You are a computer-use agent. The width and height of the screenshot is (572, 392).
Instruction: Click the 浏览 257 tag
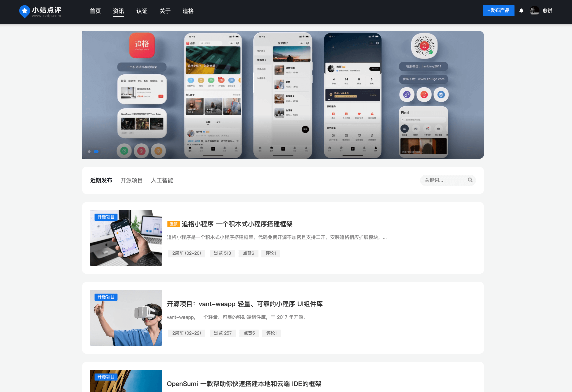(x=223, y=333)
